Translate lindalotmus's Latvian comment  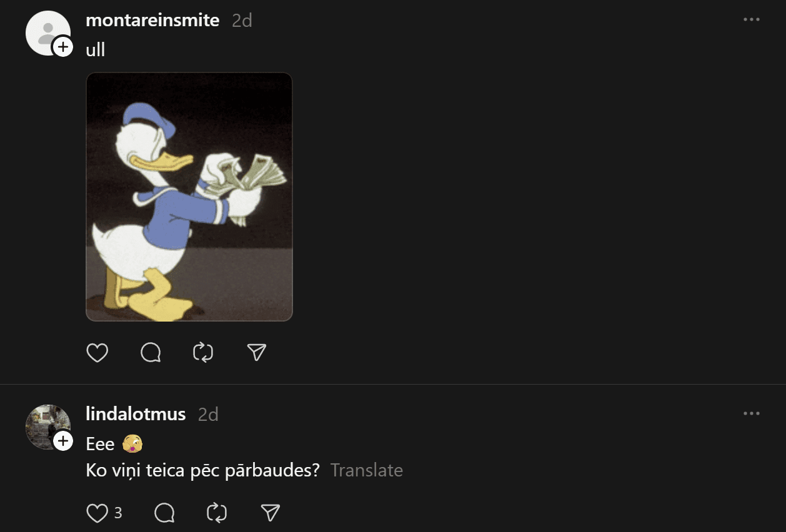point(367,470)
